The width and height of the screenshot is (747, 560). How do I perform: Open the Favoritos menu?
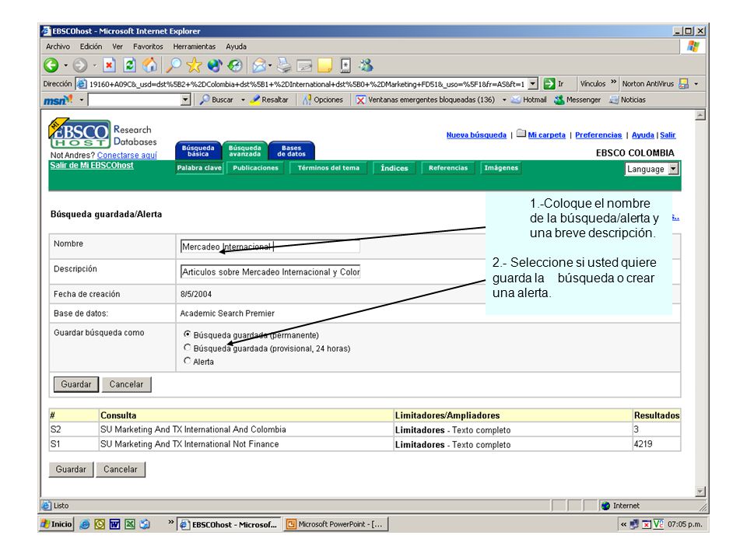148,46
